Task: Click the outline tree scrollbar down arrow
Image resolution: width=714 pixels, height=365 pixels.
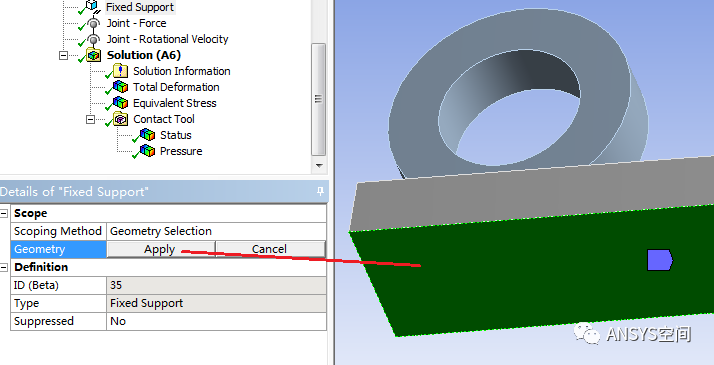Action: [319, 166]
